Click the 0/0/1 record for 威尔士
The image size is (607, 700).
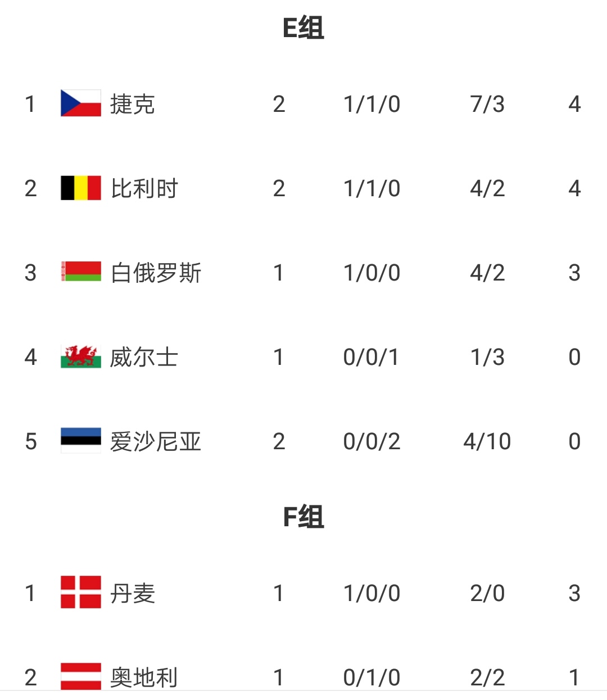[x=372, y=358]
